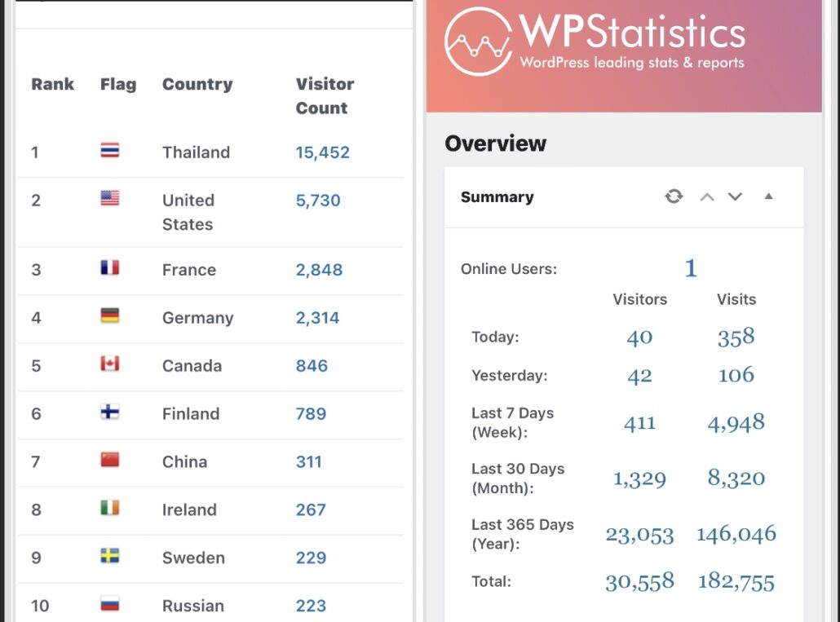Move Summary panel down with arrow
Screen dimensions: 840x622
[735, 196]
